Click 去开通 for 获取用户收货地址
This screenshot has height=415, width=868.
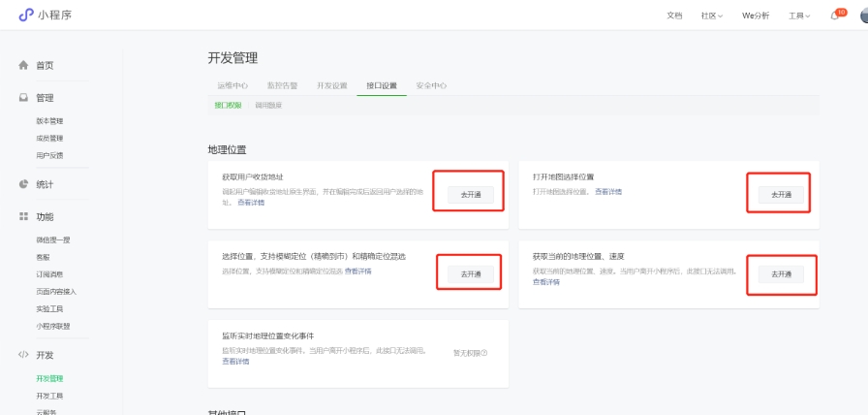pos(471,195)
